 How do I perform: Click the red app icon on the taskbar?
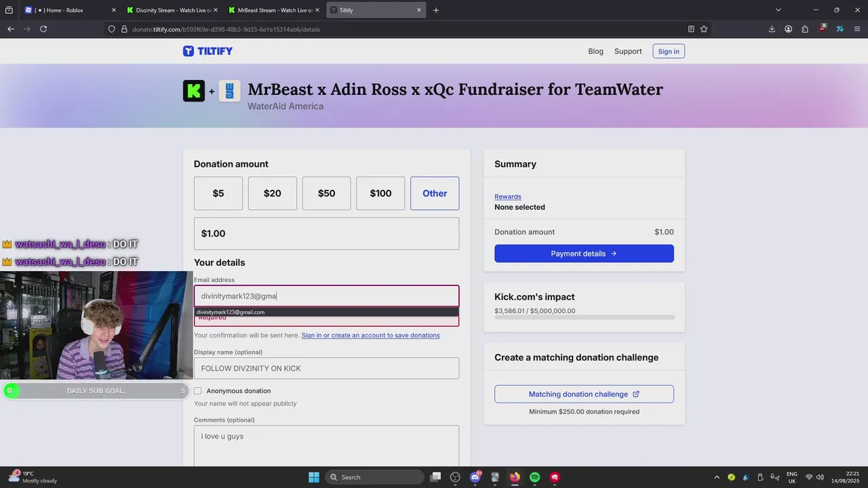point(555,477)
